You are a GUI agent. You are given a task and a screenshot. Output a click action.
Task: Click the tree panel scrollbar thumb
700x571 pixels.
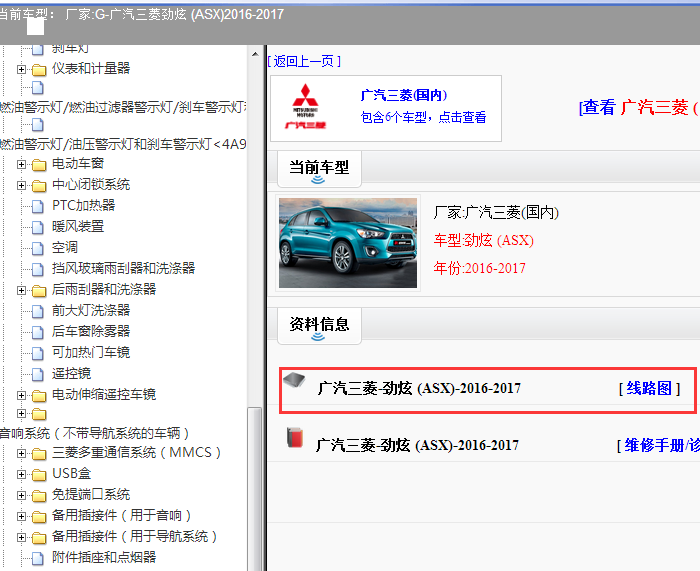pos(255,489)
